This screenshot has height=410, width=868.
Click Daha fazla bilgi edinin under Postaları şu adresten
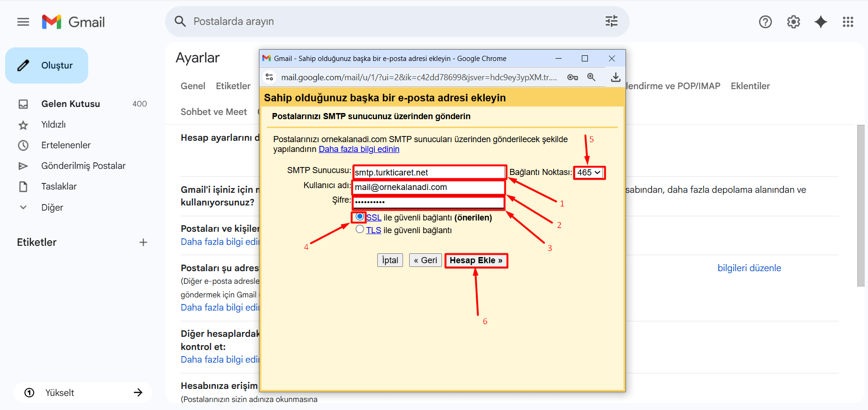tap(220, 308)
